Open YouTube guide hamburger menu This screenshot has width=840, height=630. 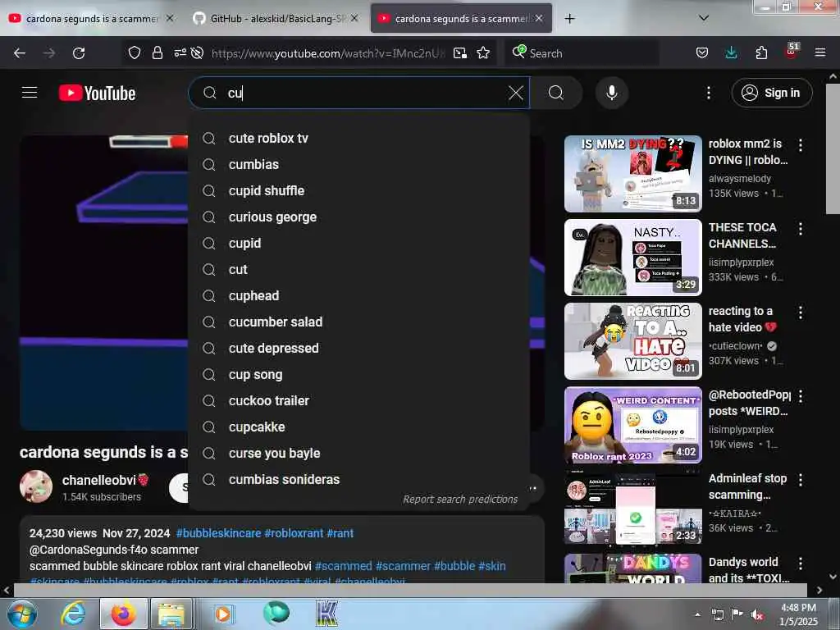[x=30, y=93]
